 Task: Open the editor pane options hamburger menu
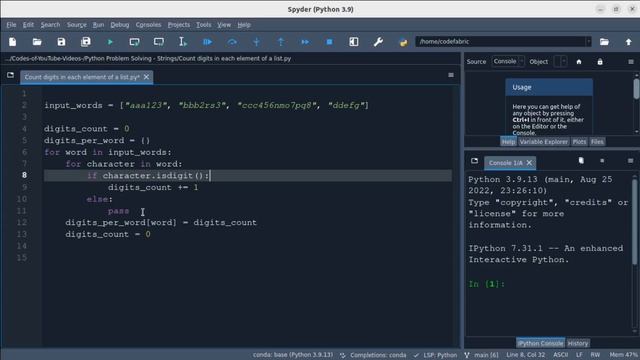(451, 75)
